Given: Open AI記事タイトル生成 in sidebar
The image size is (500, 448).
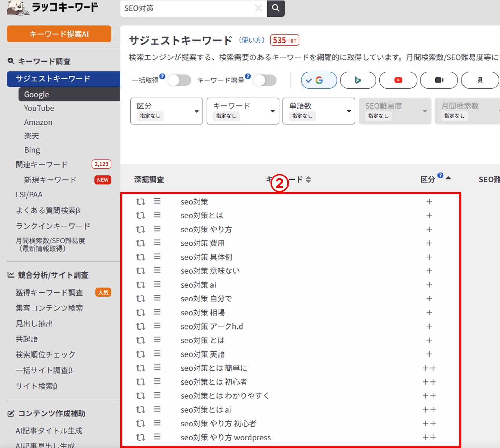Looking at the screenshot, I should tap(49, 431).
